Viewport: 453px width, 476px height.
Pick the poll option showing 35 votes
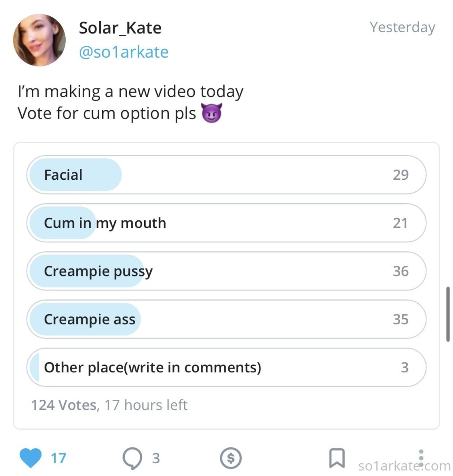click(x=226, y=319)
